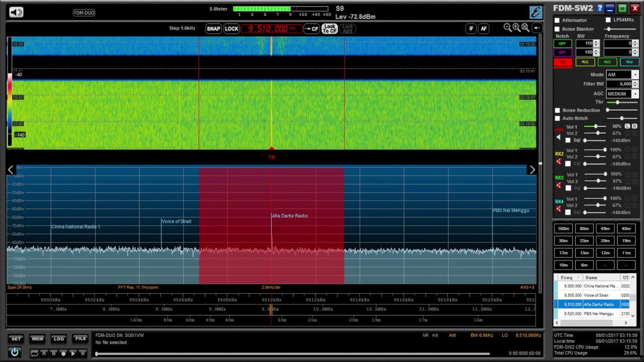Unmute the RX4 receiver speaker
The height and width of the screenshot is (362, 644).
558,209
